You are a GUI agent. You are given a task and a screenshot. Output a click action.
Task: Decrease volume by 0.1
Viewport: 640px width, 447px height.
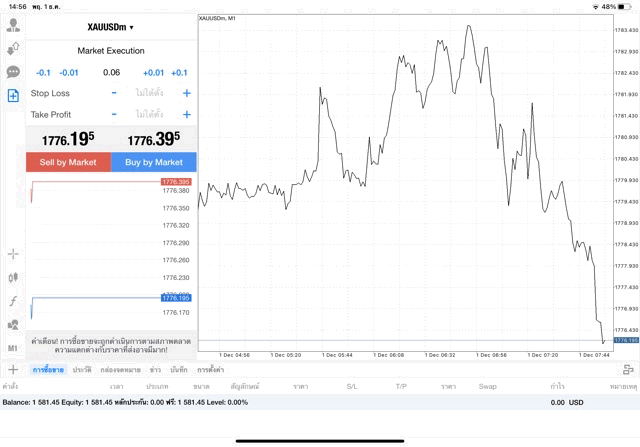[x=43, y=72]
